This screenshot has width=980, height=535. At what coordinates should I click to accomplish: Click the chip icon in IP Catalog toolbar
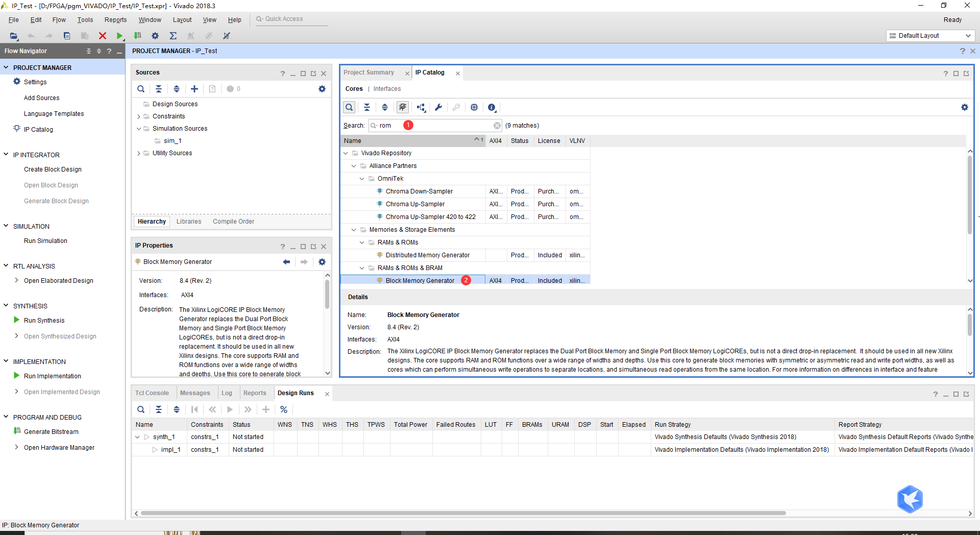click(474, 107)
